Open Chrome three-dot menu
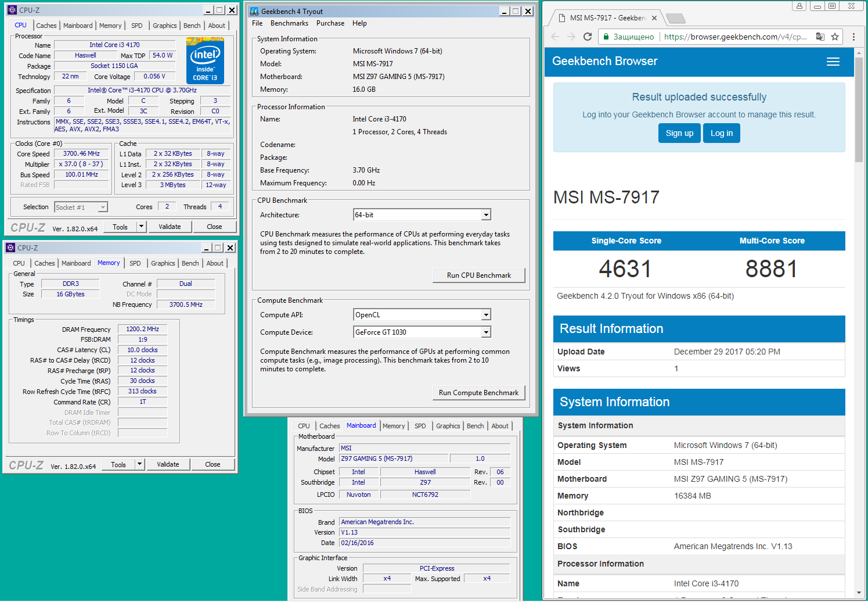The image size is (868, 602). pyautogui.click(x=853, y=37)
